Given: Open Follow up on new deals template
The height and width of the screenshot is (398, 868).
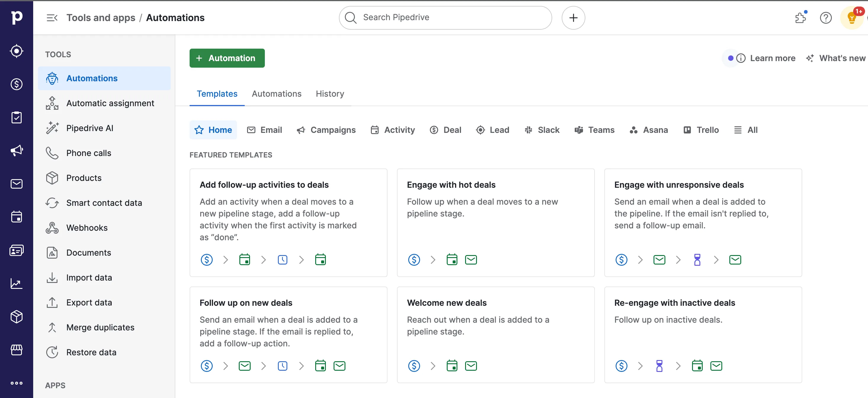Looking at the screenshot, I should pyautogui.click(x=289, y=335).
